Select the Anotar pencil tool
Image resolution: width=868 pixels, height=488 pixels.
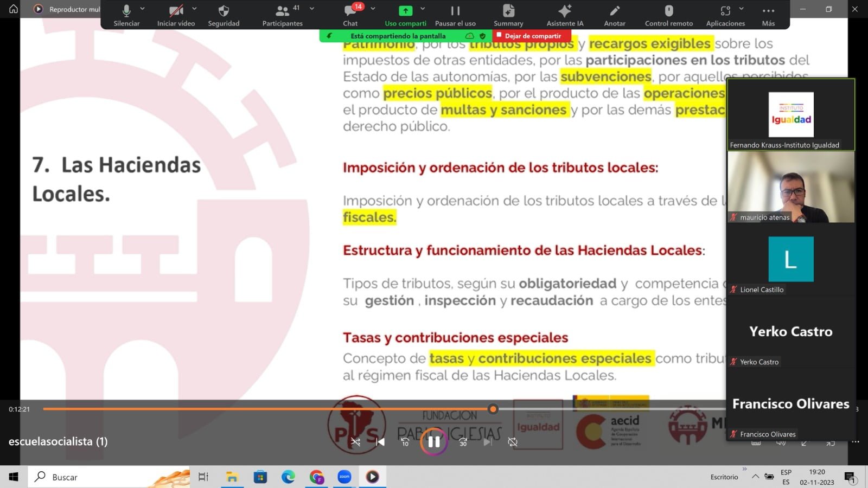point(615,15)
